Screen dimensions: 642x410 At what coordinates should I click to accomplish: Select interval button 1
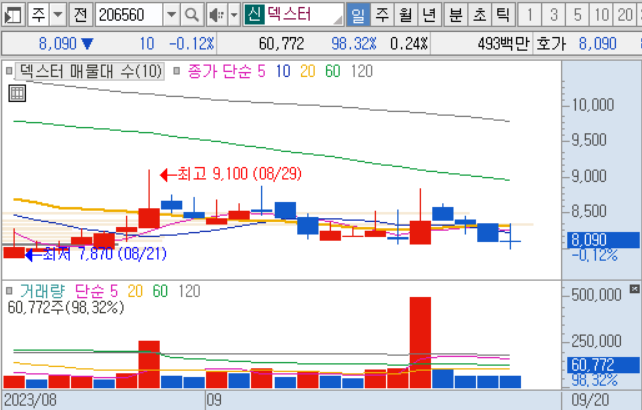coord(529,15)
